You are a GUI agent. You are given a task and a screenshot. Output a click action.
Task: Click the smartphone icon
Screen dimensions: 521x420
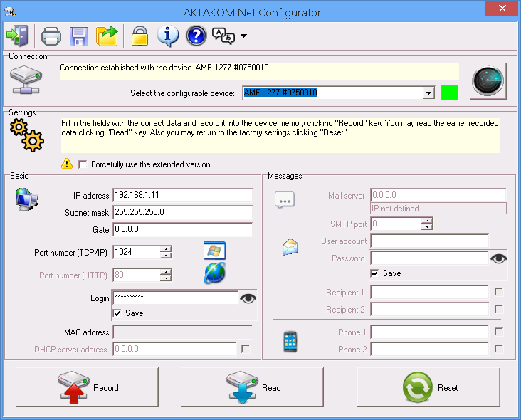coord(290,342)
